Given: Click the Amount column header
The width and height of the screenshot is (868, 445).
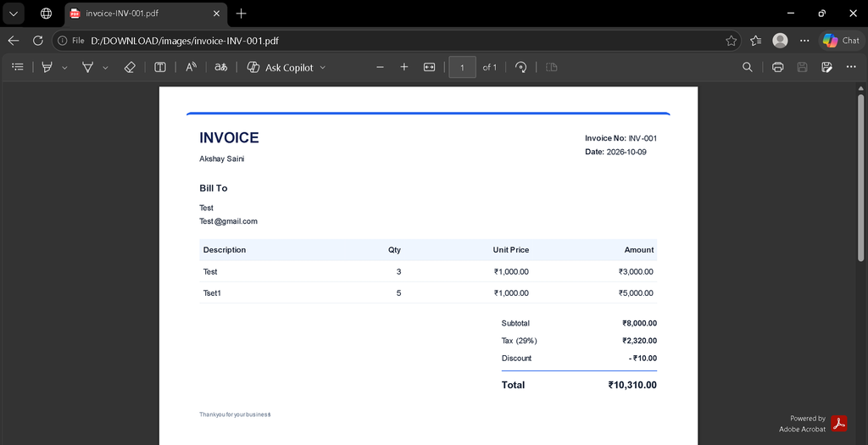Looking at the screenshot, I should [639, 250].
